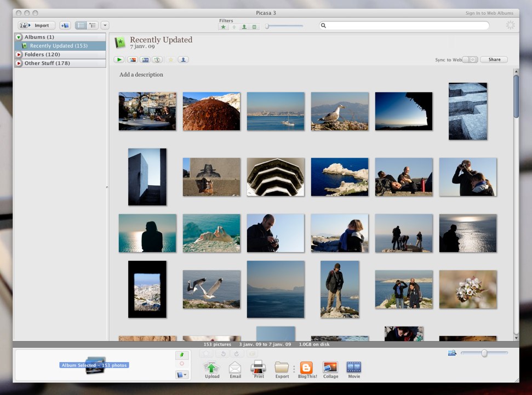Create a photo collage from album header

point(133,60)
